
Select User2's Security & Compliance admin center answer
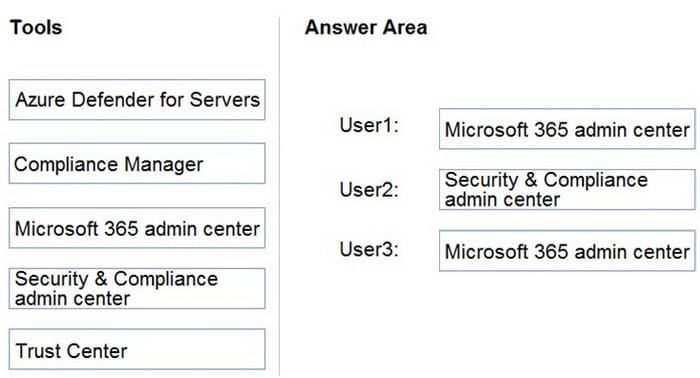click(567, 190)
